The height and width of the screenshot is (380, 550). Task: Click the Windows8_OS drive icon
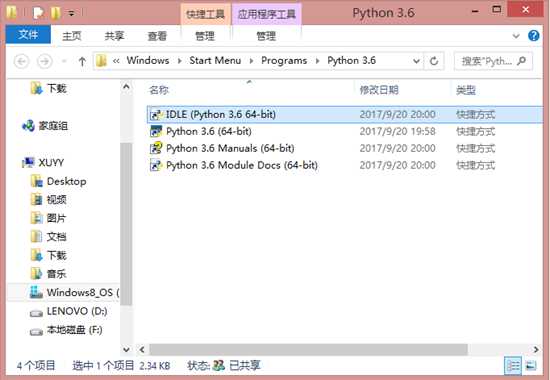tap(36, 292)
